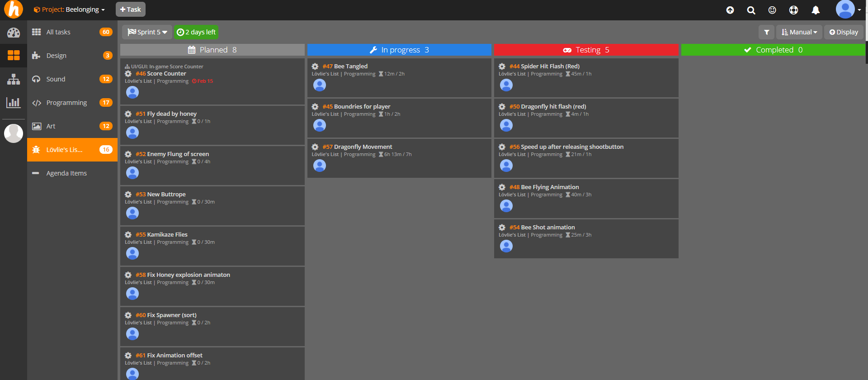Click the Feb 15 due date on Score Counter

pyautogui.click(x=203, y=81)
